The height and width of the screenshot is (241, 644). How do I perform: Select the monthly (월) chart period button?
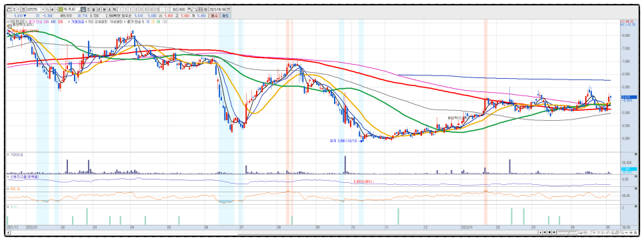93,9
